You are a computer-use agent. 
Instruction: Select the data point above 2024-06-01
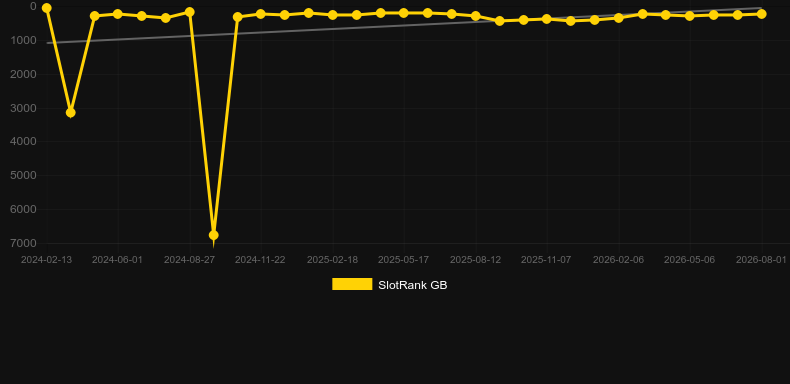pos(118,14)
